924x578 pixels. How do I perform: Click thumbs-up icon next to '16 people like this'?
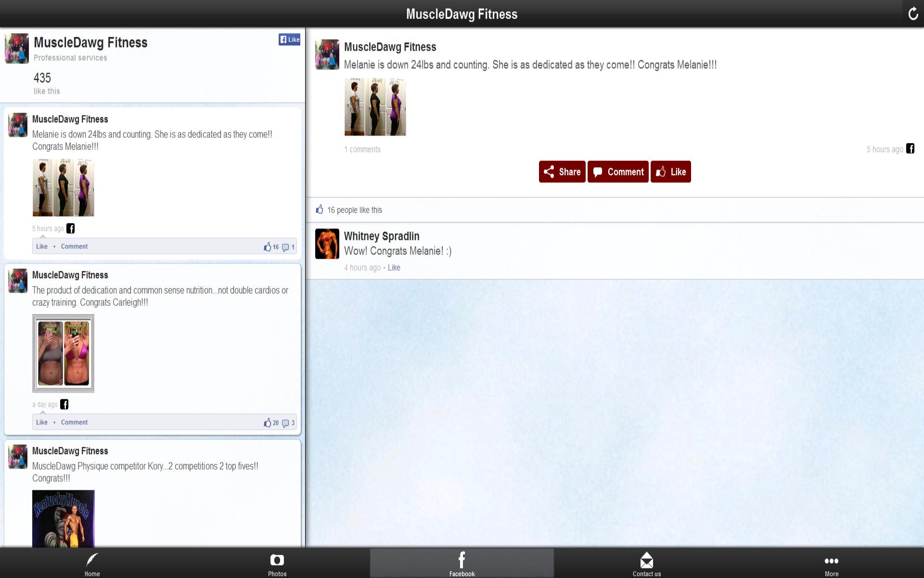pyautogui.click(x=320, y=210)
